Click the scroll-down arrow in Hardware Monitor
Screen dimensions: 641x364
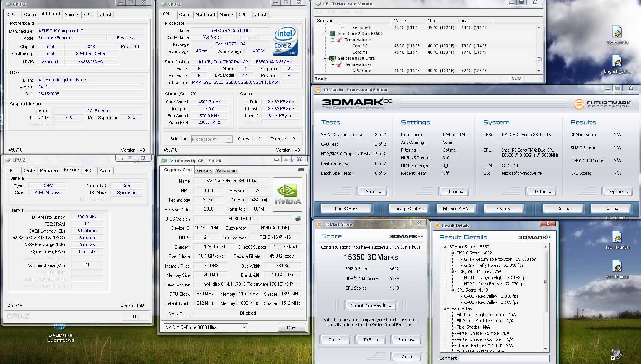click(x=539, y=71)
